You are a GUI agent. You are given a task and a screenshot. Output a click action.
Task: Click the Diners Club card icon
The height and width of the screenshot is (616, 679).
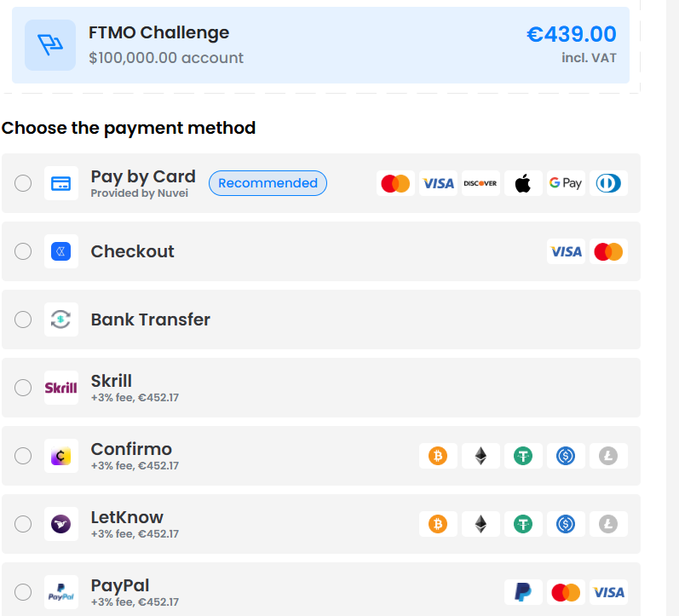pos(608,183)
